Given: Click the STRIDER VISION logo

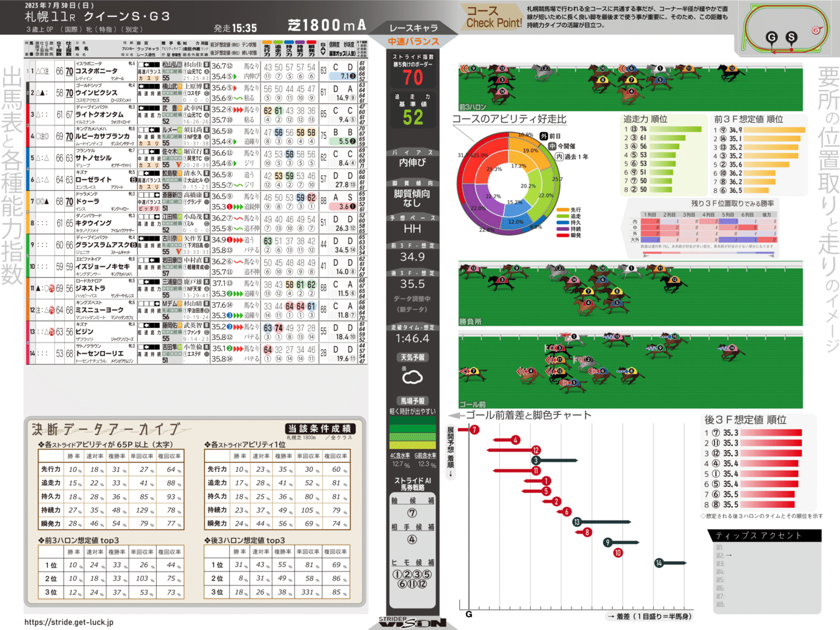Looking at the screenshot, I should (x=413, y=622).
